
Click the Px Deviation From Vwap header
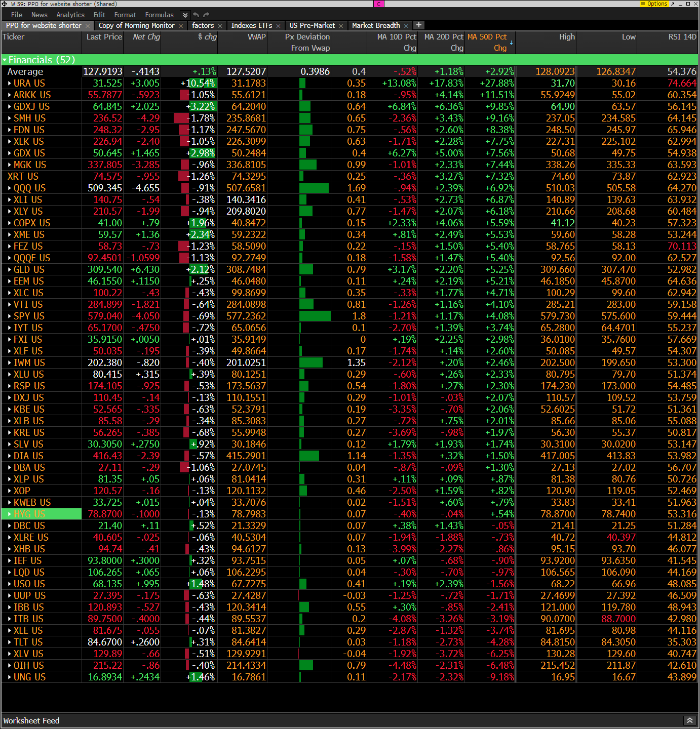click(x=299, y=43)
